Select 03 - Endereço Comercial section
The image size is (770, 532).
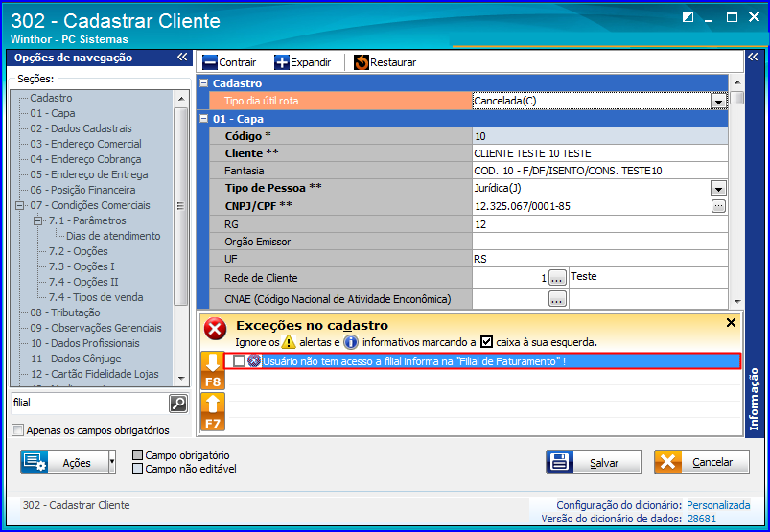86,144
